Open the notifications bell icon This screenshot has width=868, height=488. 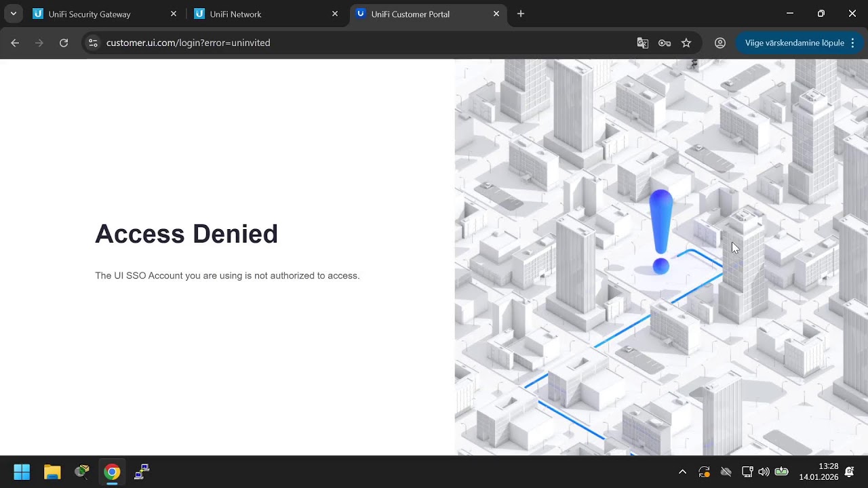click(850, 472)
